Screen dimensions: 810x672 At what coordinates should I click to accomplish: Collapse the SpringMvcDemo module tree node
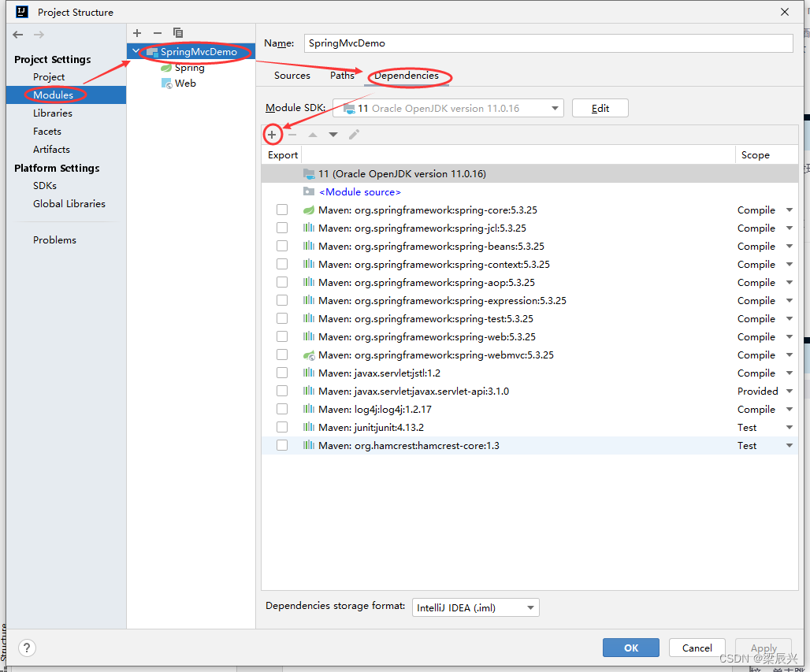click(x=136, y=51)
